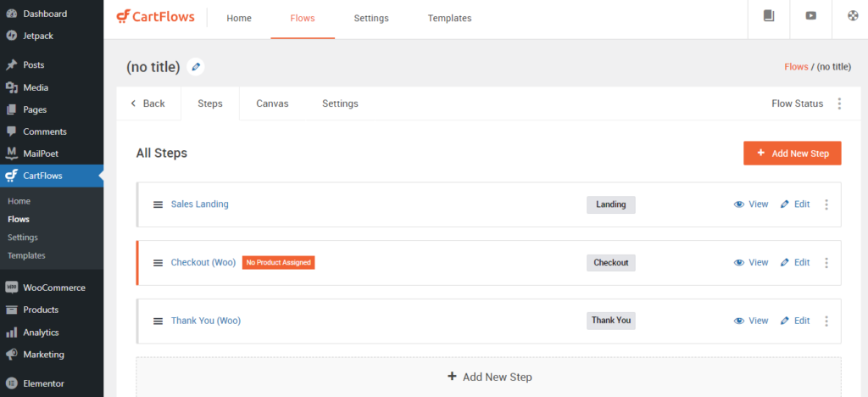This screenshot has height=397, width=868.
Task: Open Home under CartFlows submenu
Action: click(19, 201)
